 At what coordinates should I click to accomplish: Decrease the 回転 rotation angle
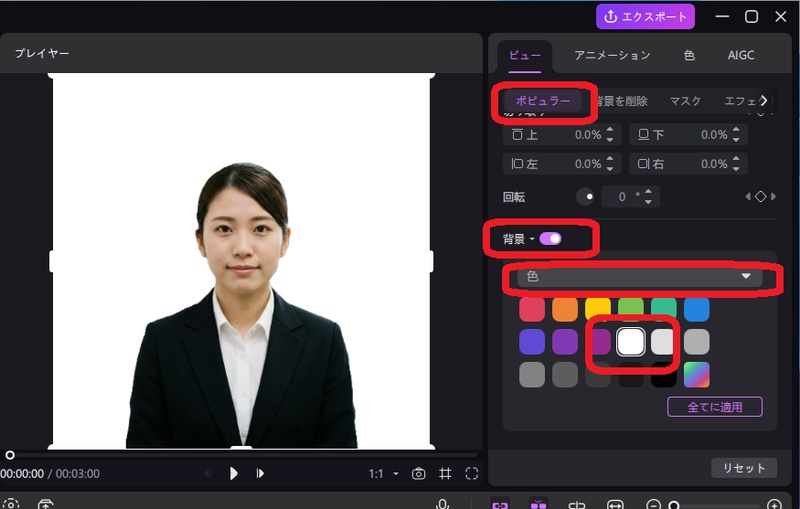[x=648, y=201]
